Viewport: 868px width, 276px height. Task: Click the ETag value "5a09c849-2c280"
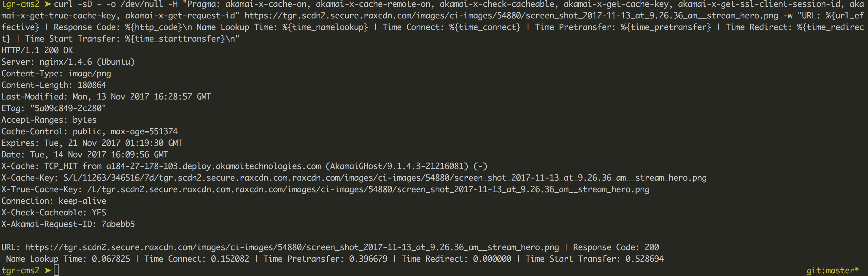[68, 108]
